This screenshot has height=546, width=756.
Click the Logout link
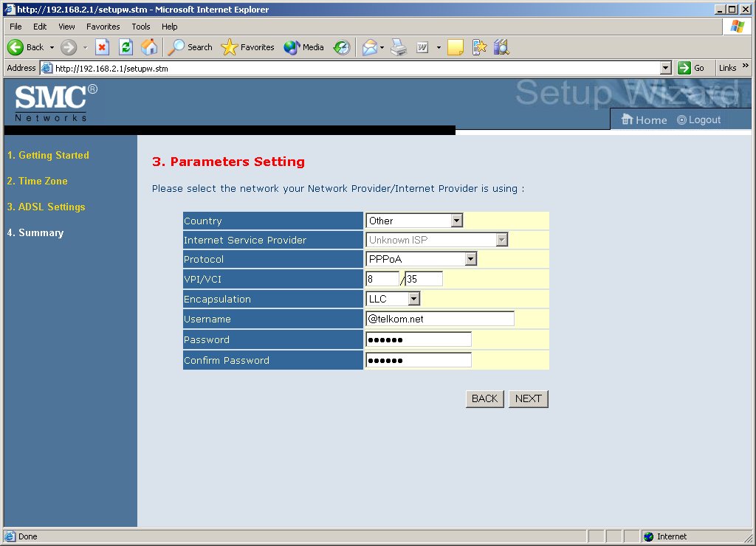point(699,120)
